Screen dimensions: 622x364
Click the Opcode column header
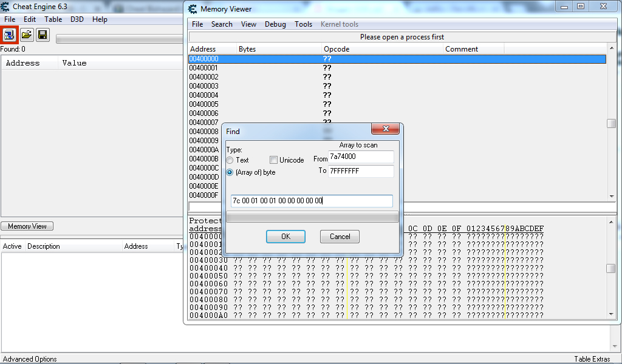383,49
